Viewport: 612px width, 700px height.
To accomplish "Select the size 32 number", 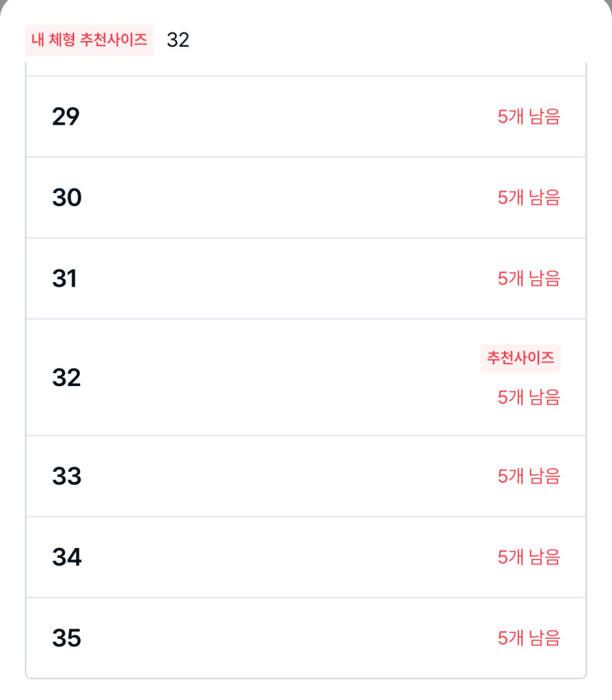I will (66, 377).
